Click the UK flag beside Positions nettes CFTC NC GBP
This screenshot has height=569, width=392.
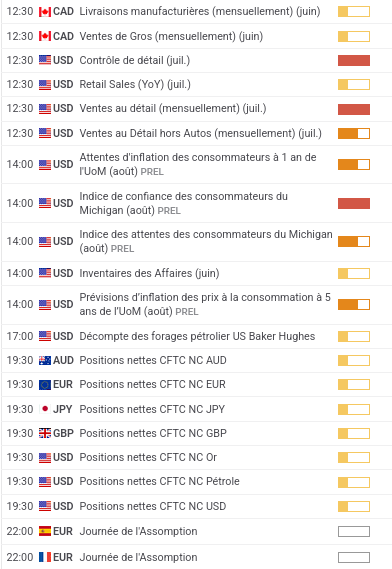(45, 433)
